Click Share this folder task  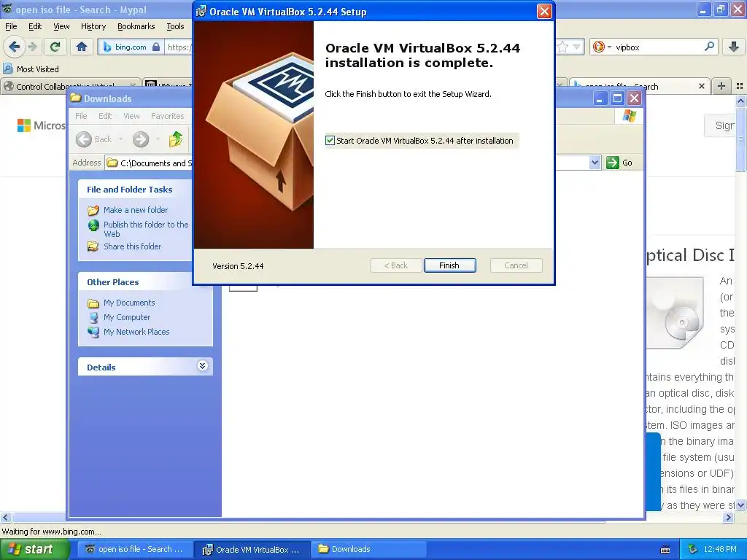(x=133, y=246)
